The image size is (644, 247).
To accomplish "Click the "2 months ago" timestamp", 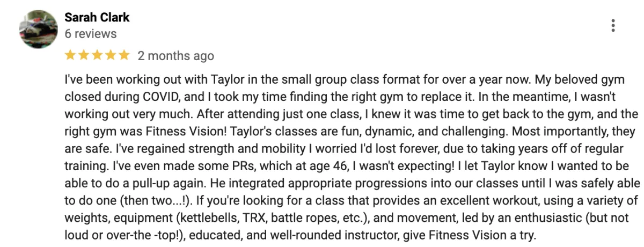I will pos(175,56).
